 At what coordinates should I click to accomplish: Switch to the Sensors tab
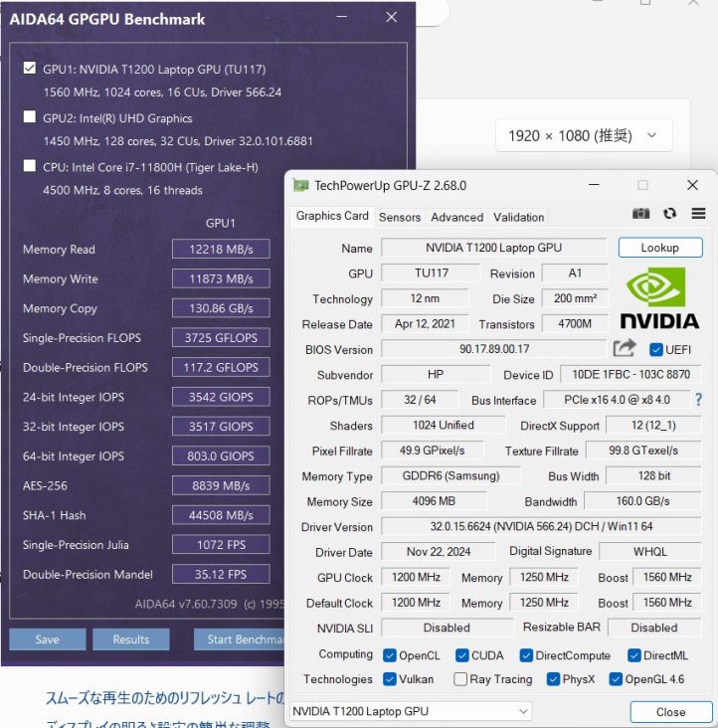400,217
